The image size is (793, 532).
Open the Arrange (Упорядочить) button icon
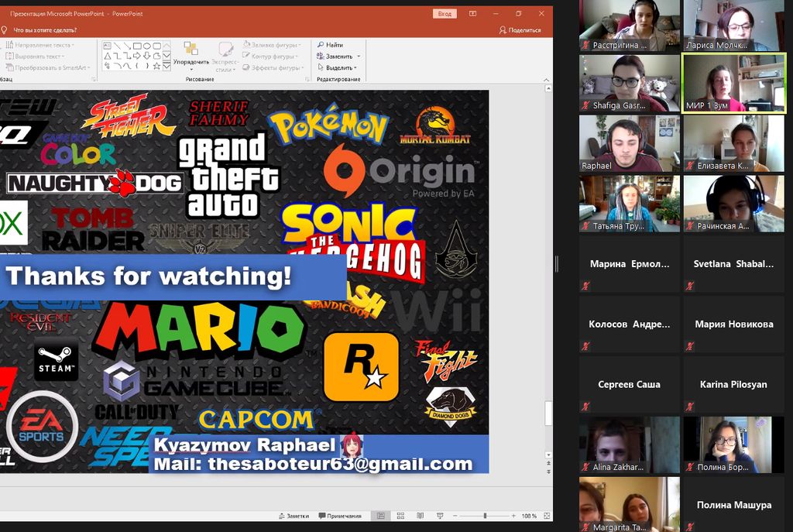191,49
